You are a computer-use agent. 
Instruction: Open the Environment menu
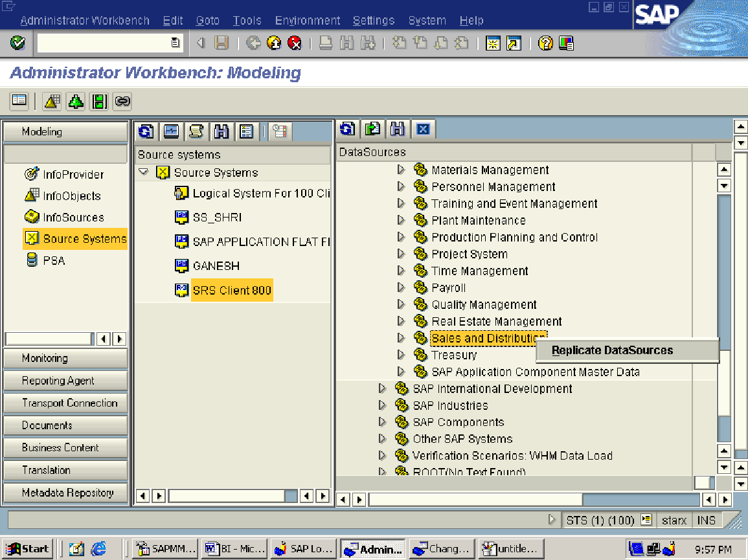(308, 21)
